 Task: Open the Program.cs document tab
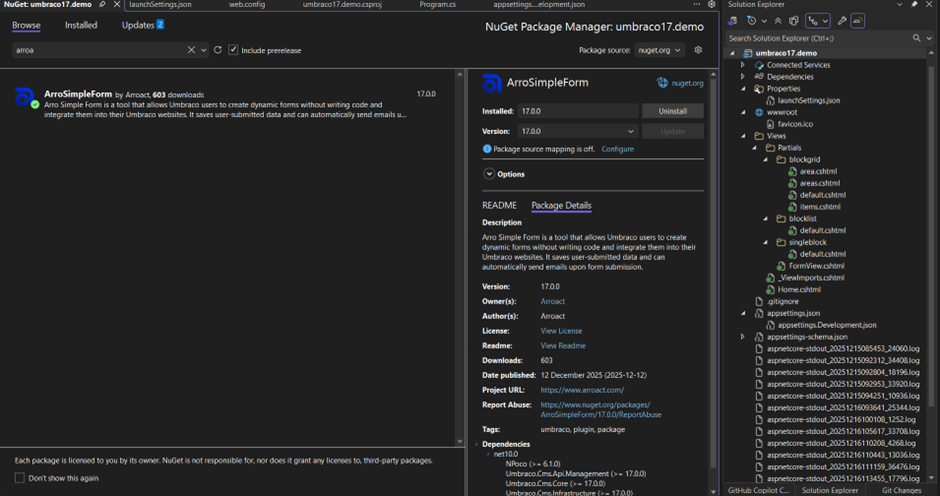[x=438, y=4]
